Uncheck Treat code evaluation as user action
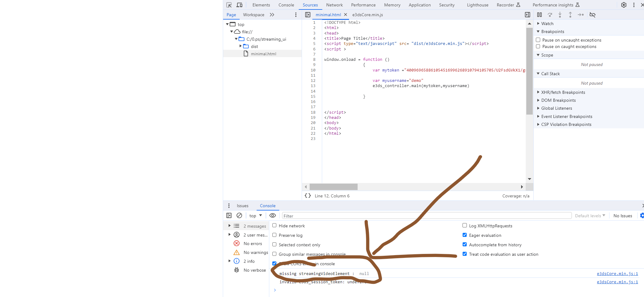The image size is (644, 297). click(465, 254)
